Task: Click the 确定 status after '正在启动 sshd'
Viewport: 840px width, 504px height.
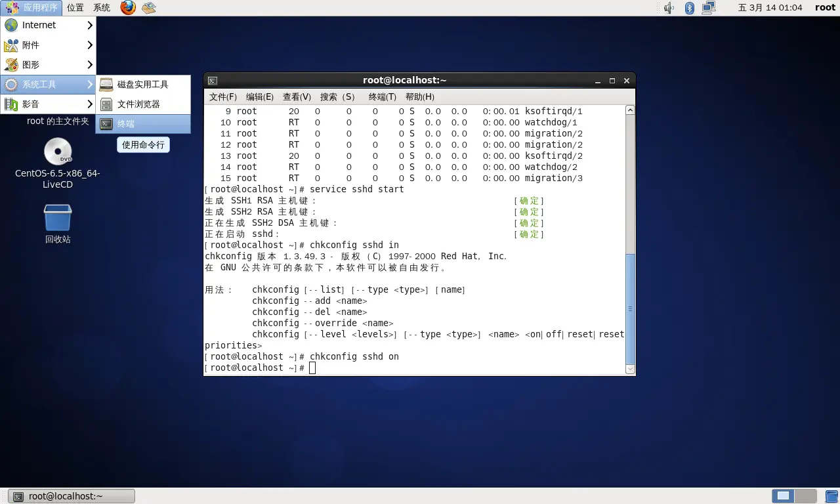Action: pyautogui.click(x=529, y=234)
